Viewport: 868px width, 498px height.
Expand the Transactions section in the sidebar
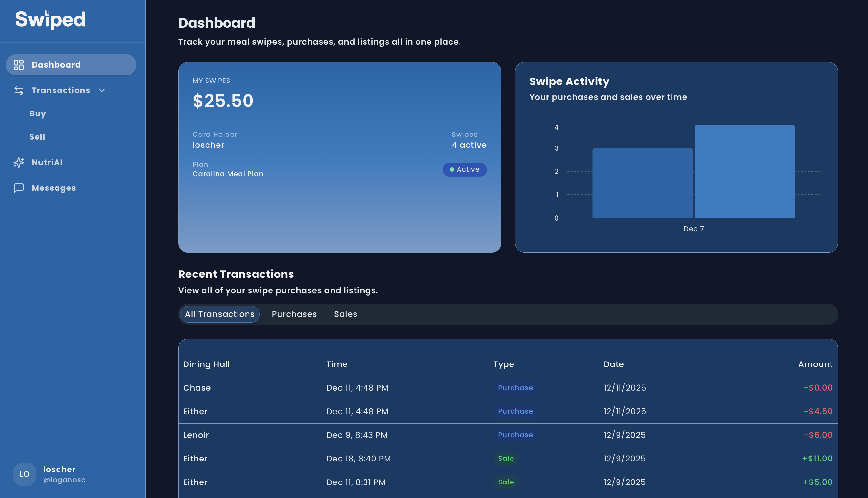(61, 90)
